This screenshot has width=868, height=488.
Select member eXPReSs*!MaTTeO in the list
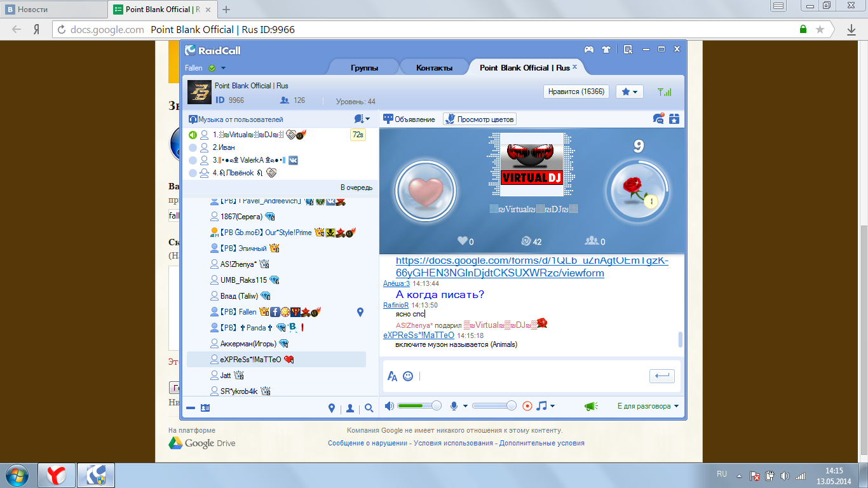(x=276, y=359)
